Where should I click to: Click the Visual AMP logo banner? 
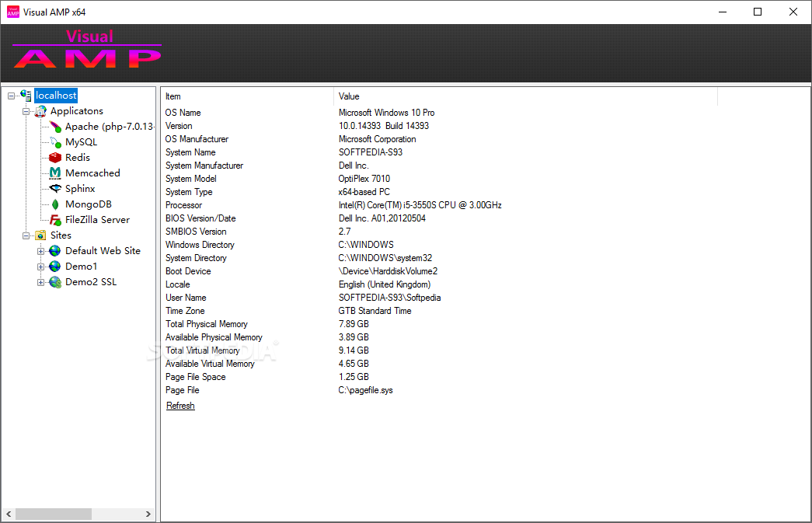click(87, 49)
